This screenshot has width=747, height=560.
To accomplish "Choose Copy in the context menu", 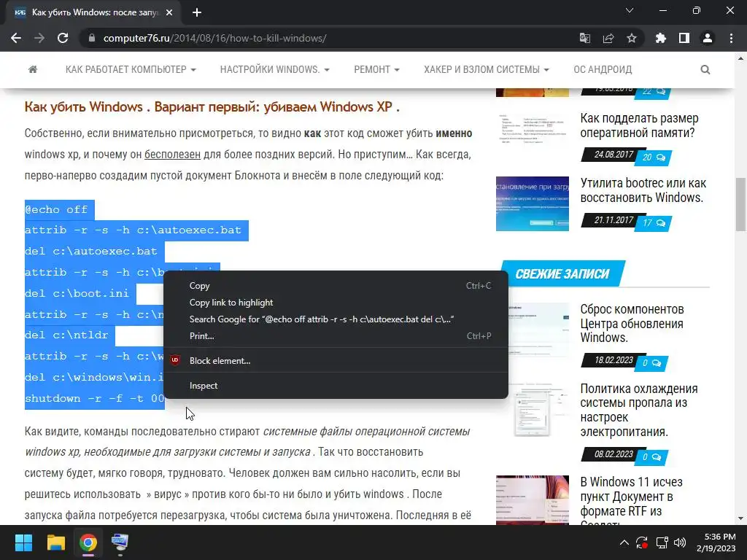I will [x=336, y=286].
